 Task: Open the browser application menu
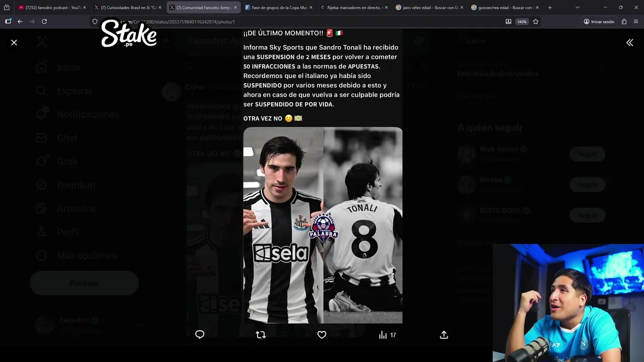636,22
